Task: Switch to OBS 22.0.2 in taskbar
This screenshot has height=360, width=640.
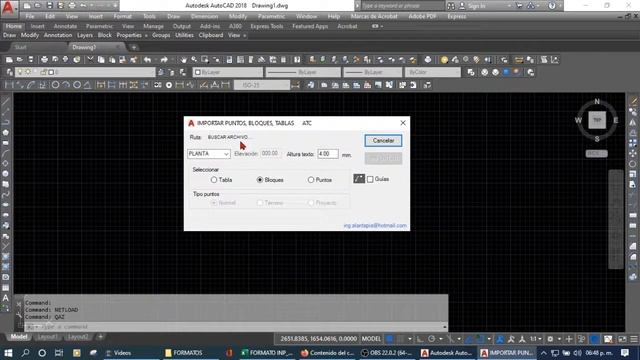Action: tap(388, 353)
